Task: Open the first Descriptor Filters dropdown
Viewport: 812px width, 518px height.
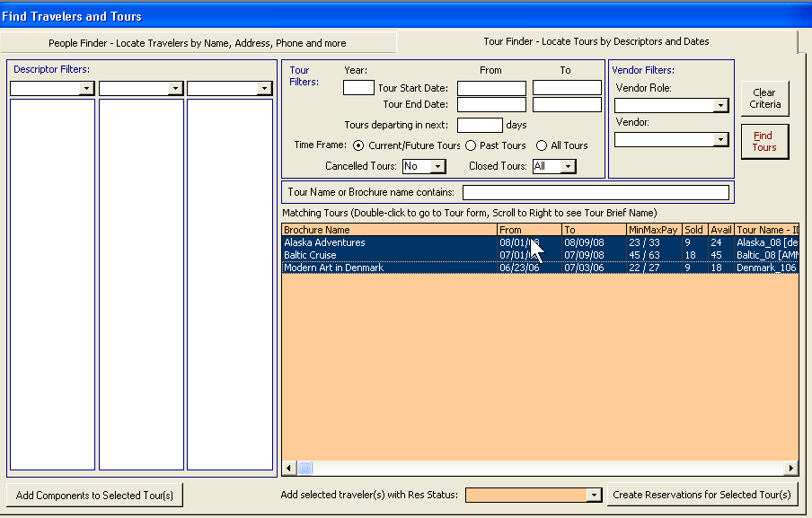Action: pos(86,89)
